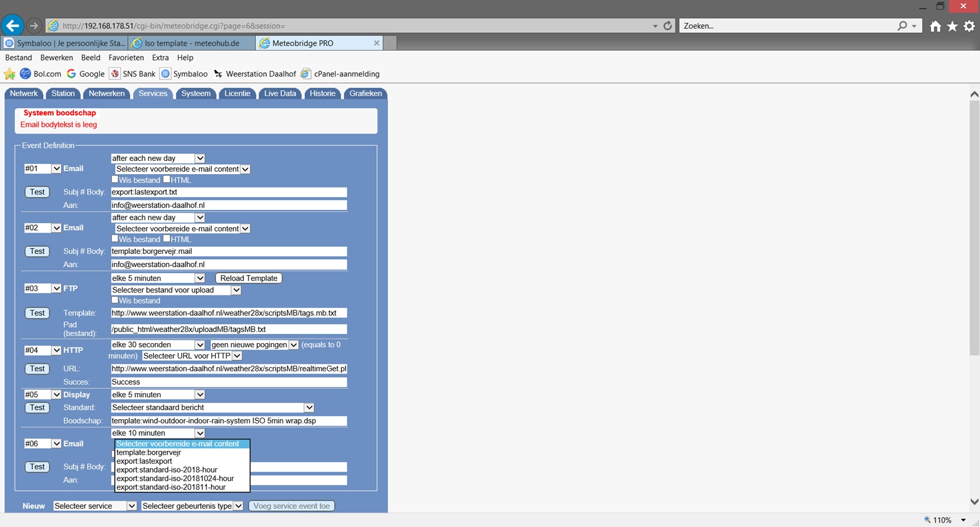Click the HTTP Succes text field
This screenshot has height=527, width=980.
tap(229, 382)
